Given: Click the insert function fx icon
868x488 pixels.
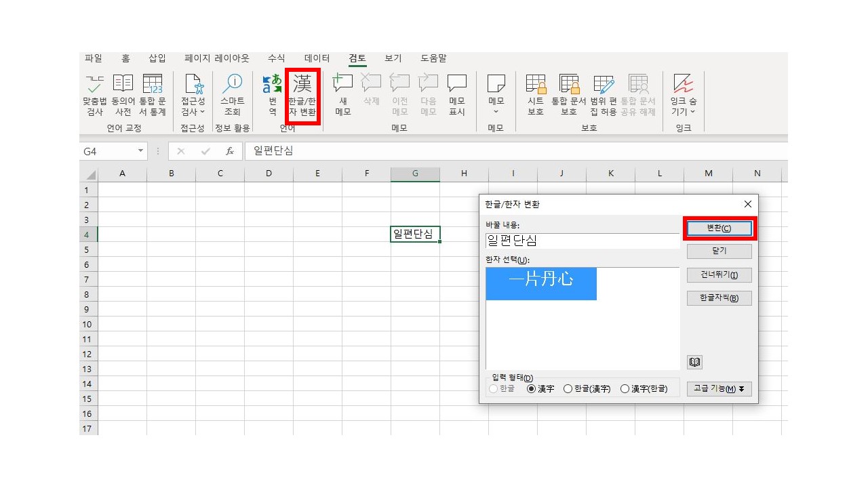Looking at the screenshot, I should pyautogui.click(x=230, y=151).
